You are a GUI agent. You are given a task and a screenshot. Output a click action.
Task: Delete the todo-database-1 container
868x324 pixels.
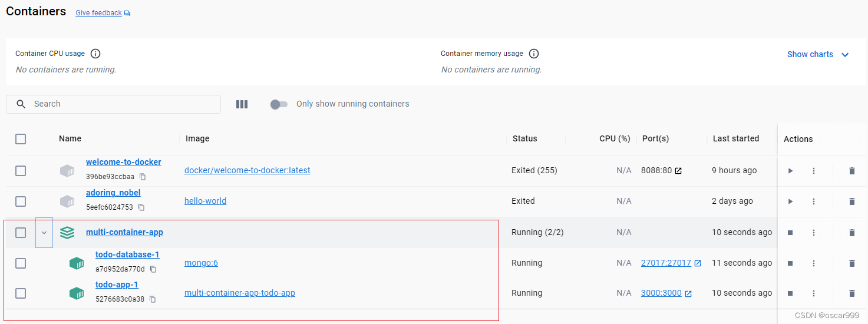pyautogui.click(x=852, y=263)
